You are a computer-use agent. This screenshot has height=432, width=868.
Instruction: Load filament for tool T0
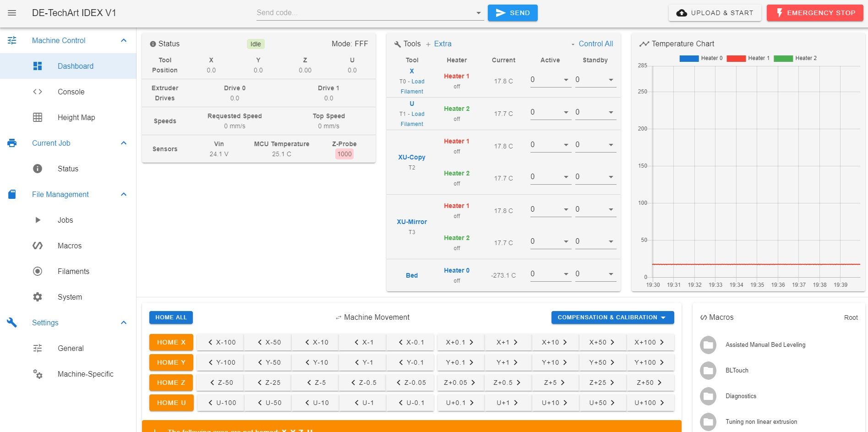(x=412, y=86)
